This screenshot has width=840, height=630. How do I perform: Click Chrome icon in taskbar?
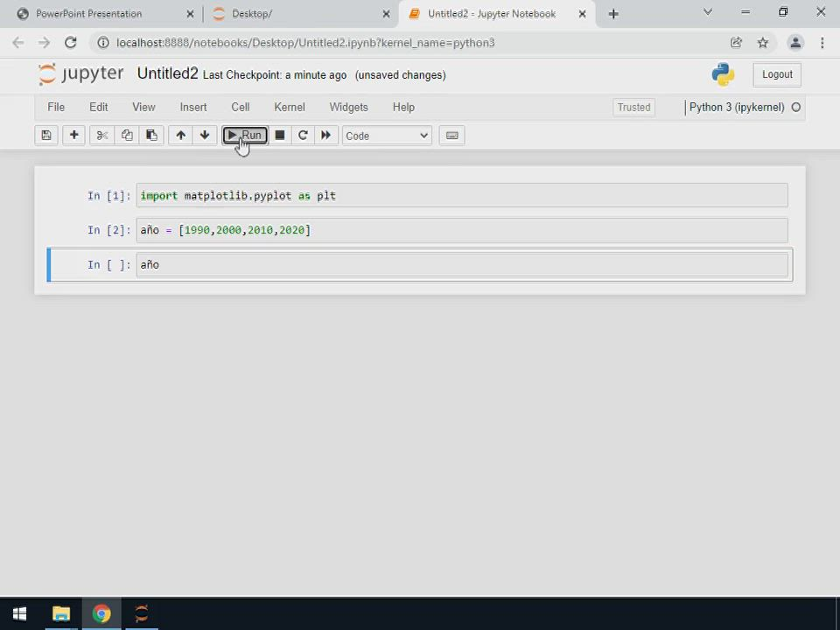[x=101, y=613]
